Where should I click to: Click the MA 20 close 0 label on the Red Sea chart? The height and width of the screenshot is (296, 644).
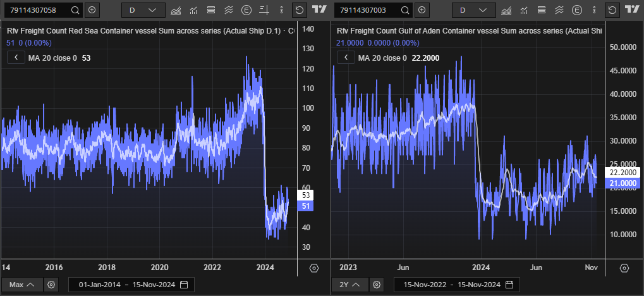click(x=52, y=58)
